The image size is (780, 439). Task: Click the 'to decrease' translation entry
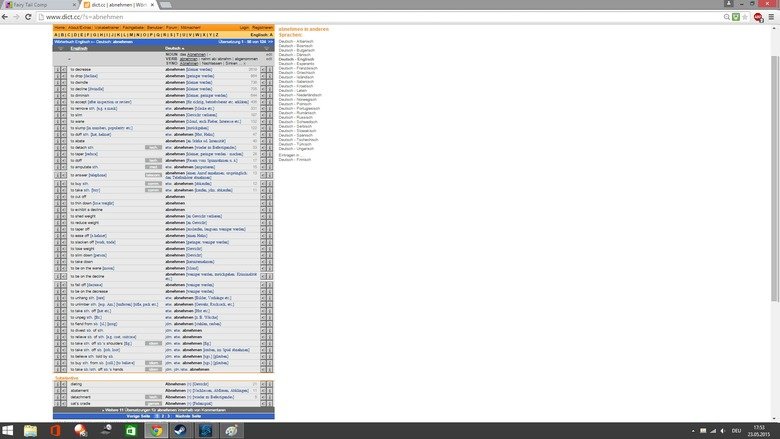click(81, 70)
